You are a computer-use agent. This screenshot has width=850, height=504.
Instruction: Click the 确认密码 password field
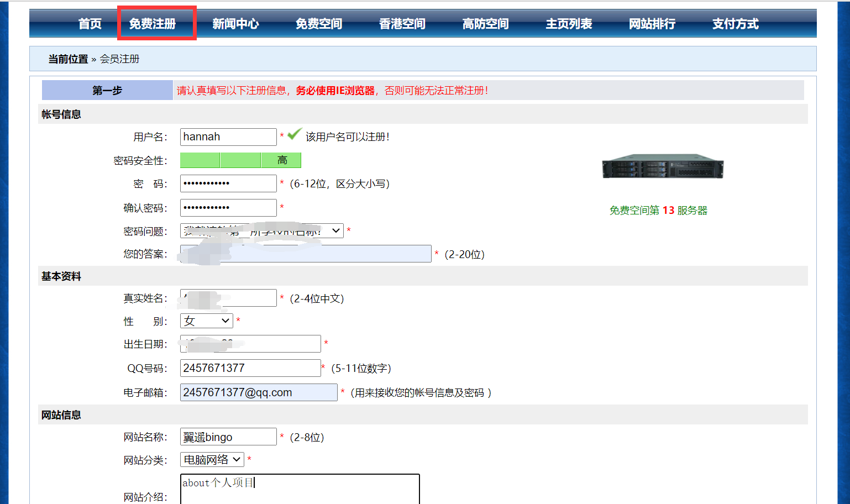228,208
